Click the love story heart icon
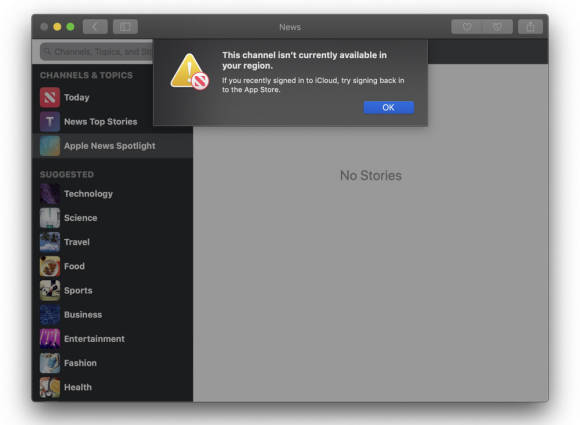The height and width of the screenshot is (425, 580). [467, 27]
